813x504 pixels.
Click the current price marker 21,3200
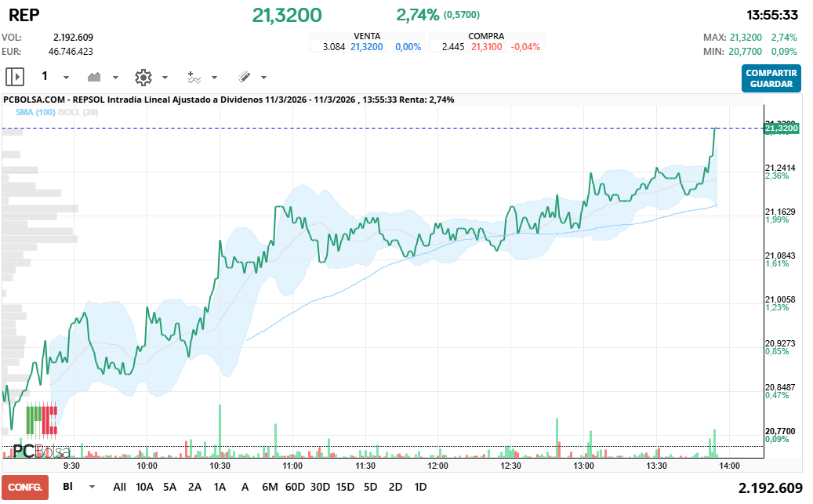(782, 127)
